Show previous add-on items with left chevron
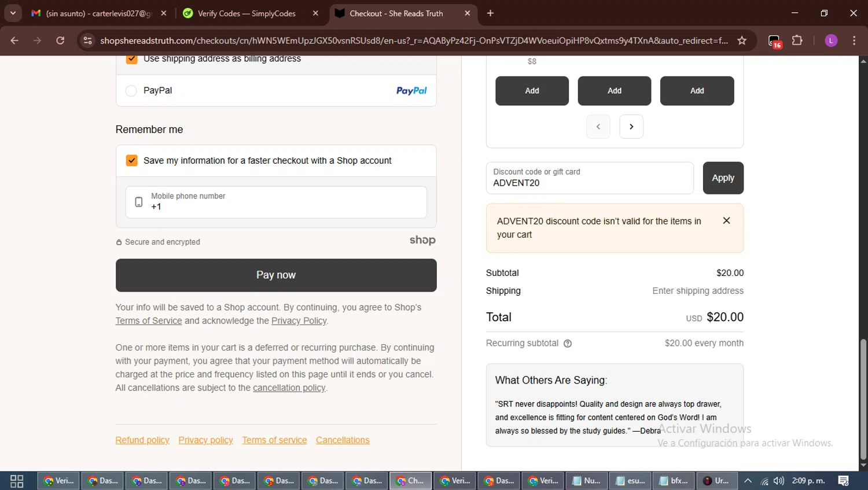 (x=598, y=127)
